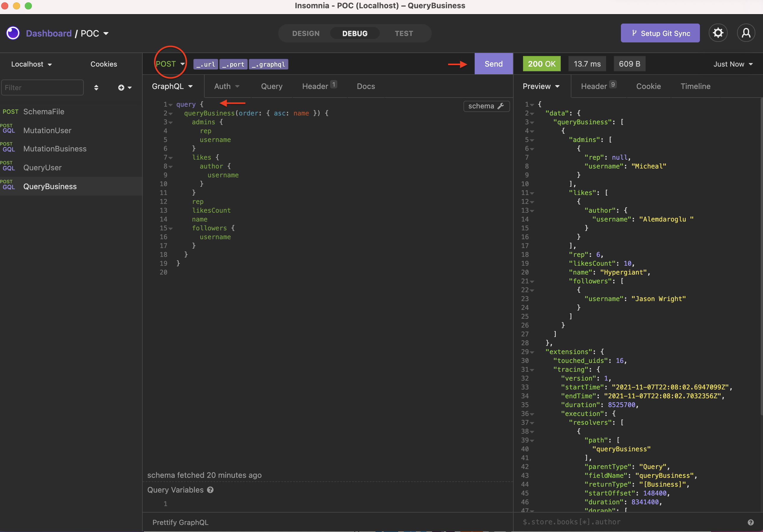The width and height of the screenshot is (763, 532).
Task: Click the Insomnia logo in the top left
Action: point(13,33)
